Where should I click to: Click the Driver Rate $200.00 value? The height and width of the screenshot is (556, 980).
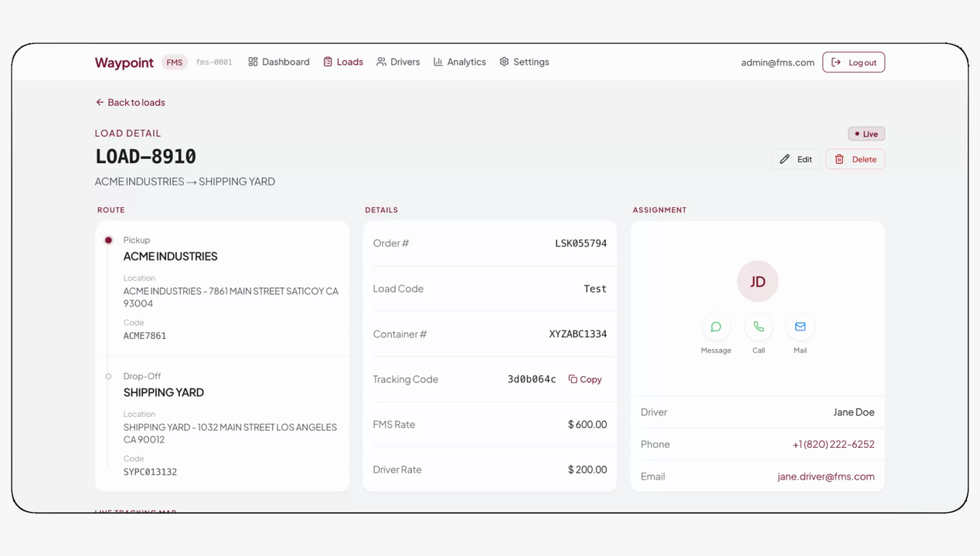pos(587,470)
